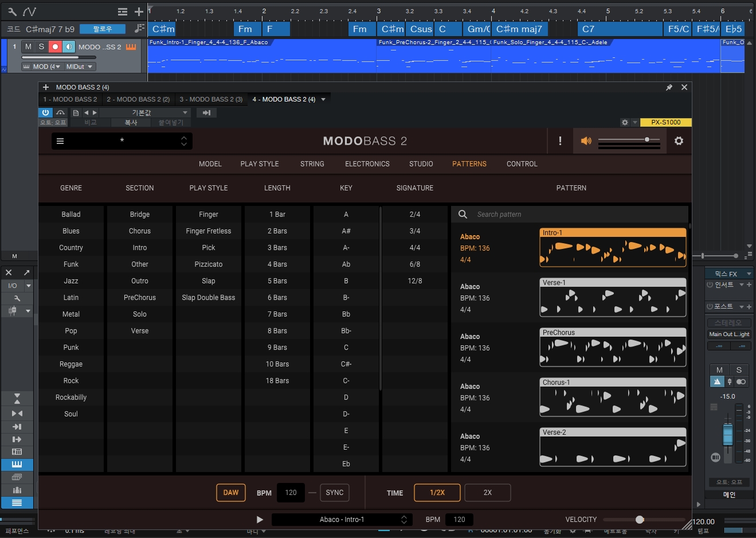Show the outputs panel with the bar-arrow icon

pos(17,439)
